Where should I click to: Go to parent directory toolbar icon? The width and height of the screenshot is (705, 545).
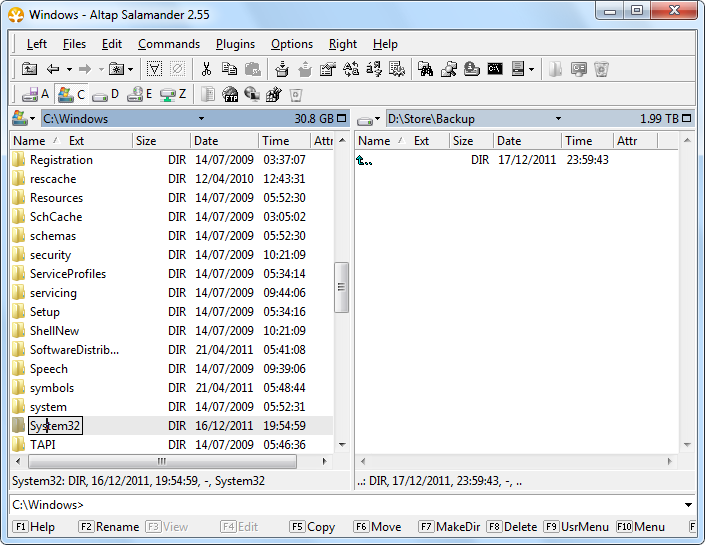point(29,69)
